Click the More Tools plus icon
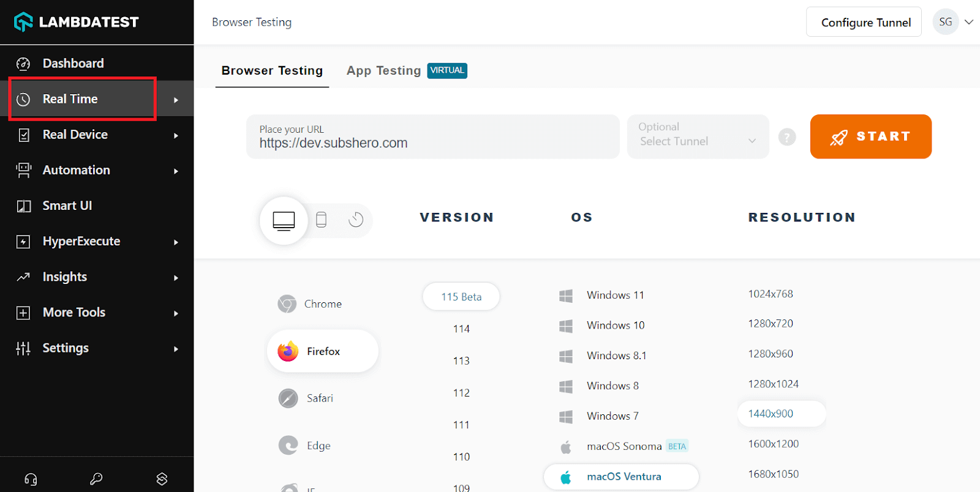Image resolution: width=980 pixels, height=492 pixels. coord(23,313)
